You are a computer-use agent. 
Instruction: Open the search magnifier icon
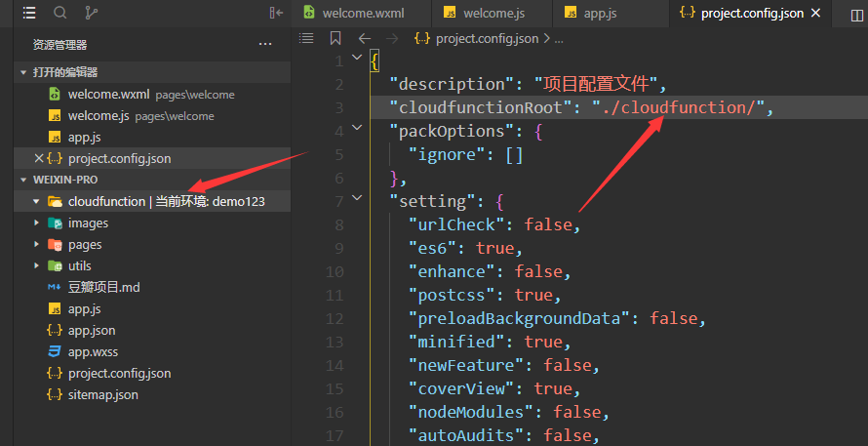[x=60, y=13]
